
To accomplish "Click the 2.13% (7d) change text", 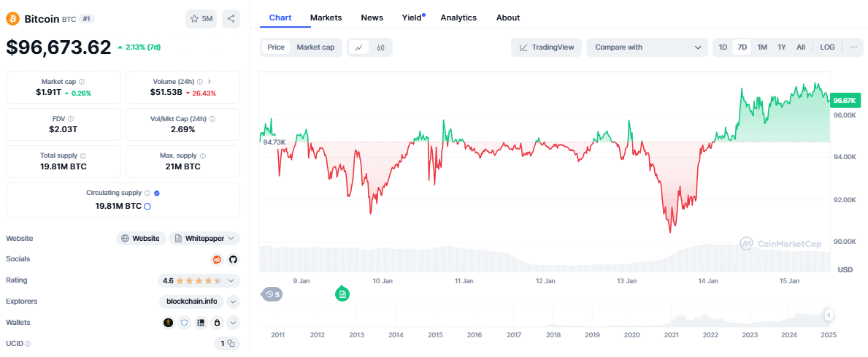I will [143, 47].
